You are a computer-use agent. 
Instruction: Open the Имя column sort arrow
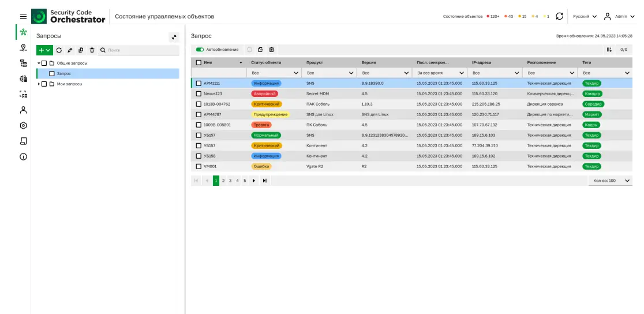click(241, 63)
